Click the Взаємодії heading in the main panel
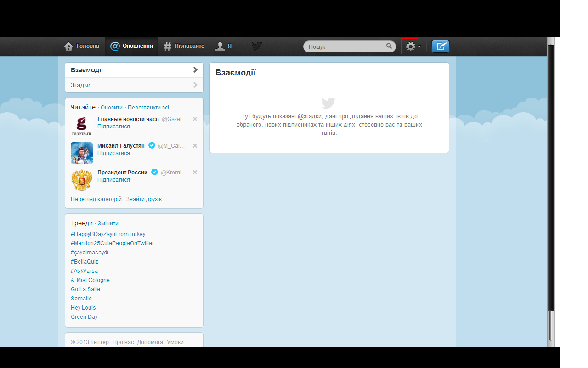588x368 pixels. tap(235, 73)
